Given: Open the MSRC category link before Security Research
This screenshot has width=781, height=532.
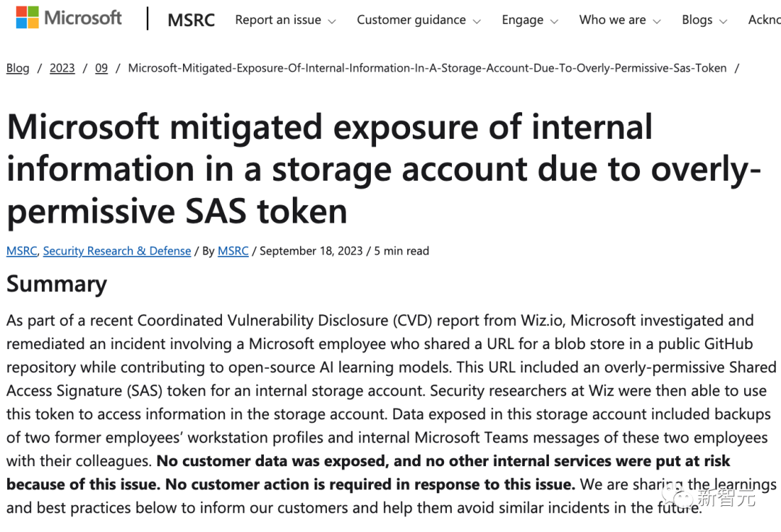Looking at the screenshot, I should pyautogui.click(x=21, y=251).
